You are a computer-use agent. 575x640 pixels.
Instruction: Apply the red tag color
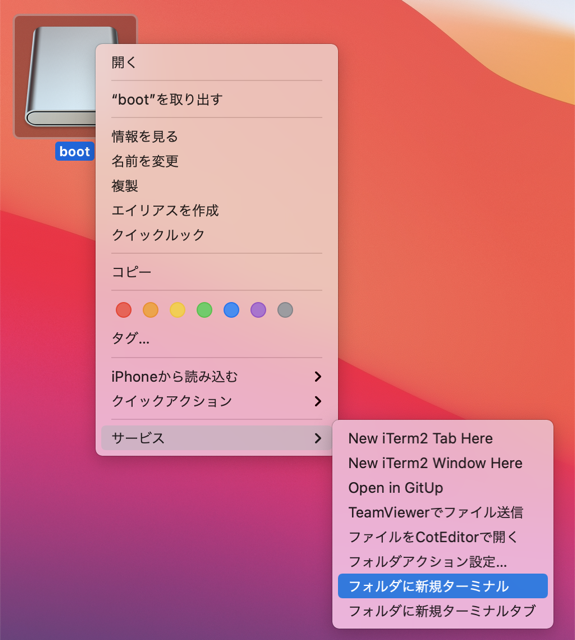124,310
